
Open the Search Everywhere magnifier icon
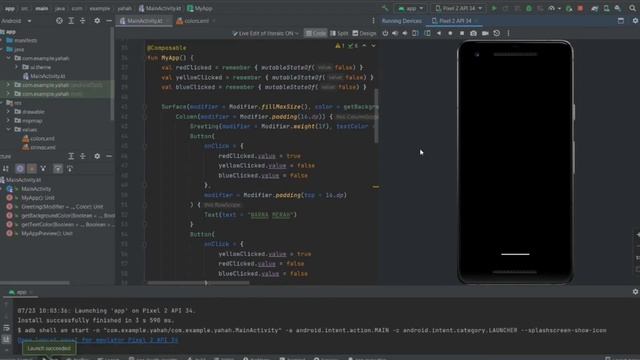pyautogui.click(x=632, y=8)
